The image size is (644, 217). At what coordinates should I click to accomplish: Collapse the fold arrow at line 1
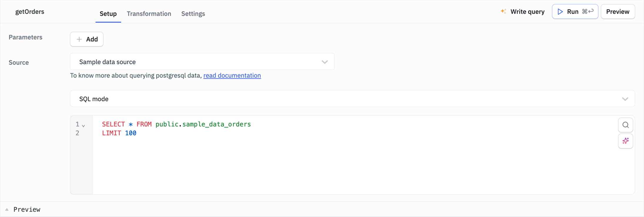point(83,126)
